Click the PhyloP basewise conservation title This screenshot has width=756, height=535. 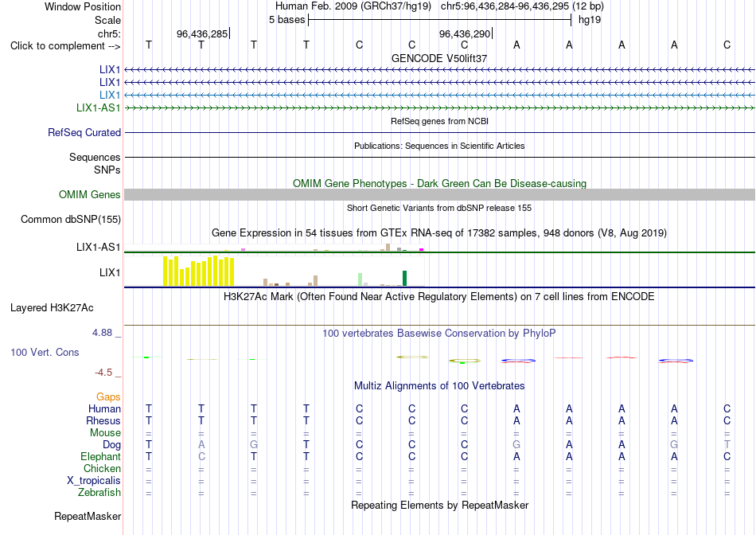439,333
